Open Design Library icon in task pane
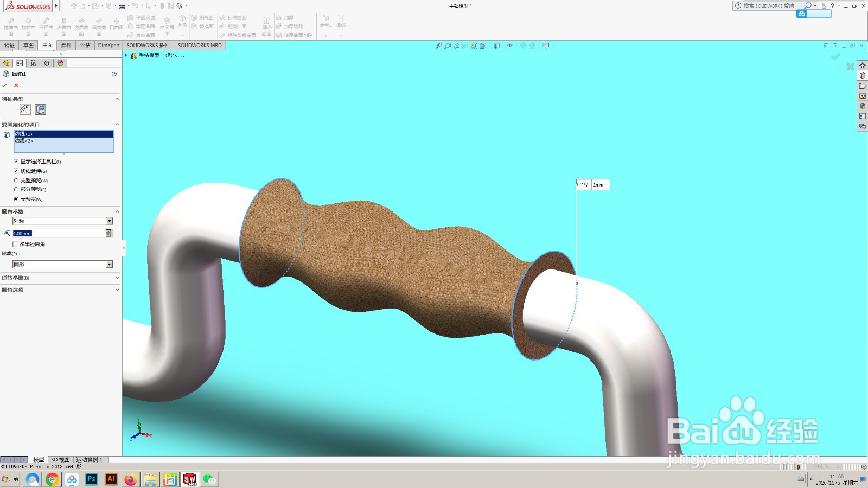The height and width of the screenshot is (488, 868). (x=863, y=76)
